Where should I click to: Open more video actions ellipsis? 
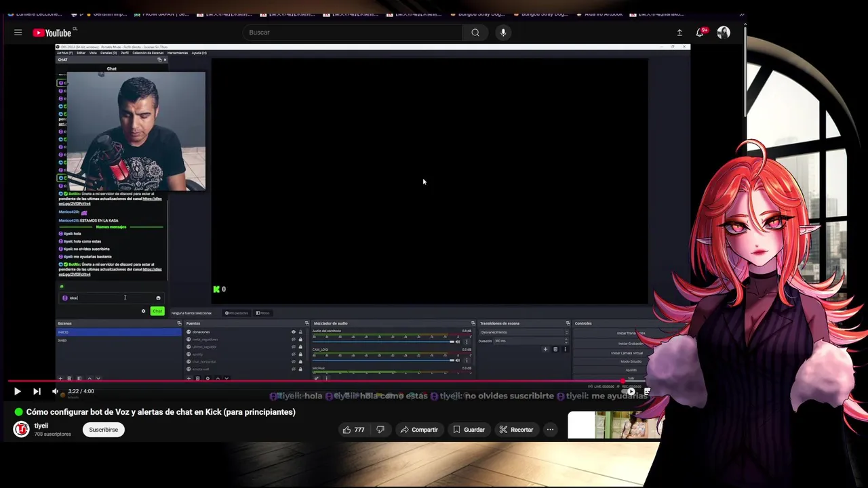(550, 430)
